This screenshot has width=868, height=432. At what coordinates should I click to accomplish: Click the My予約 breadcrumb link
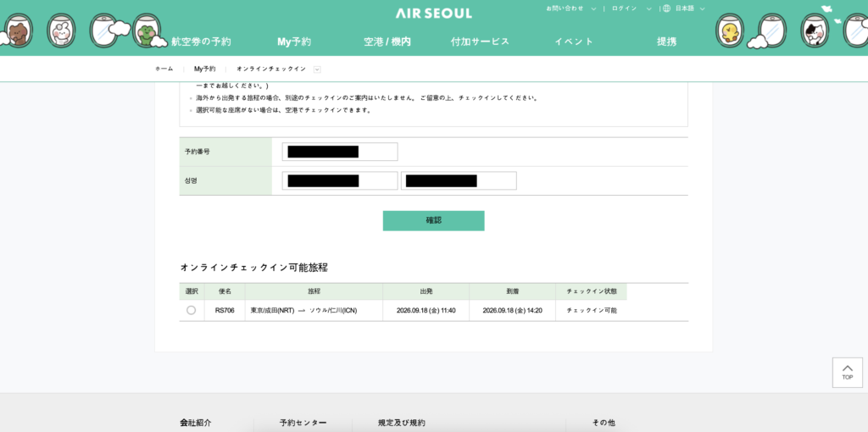coord(204,69)
